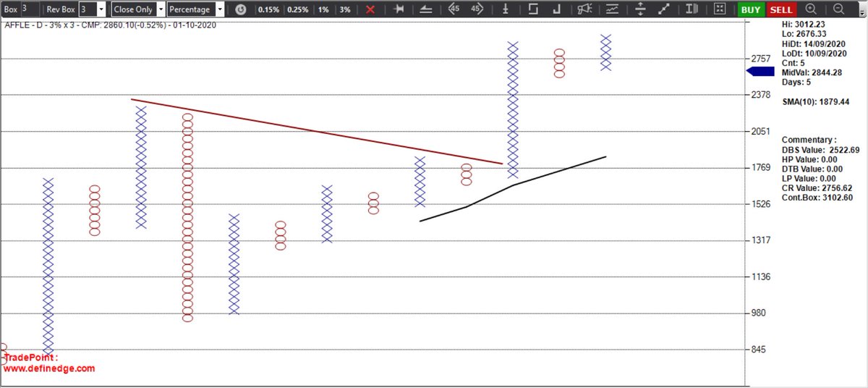Click the black SMA line on chart

[x=512, y=186]
